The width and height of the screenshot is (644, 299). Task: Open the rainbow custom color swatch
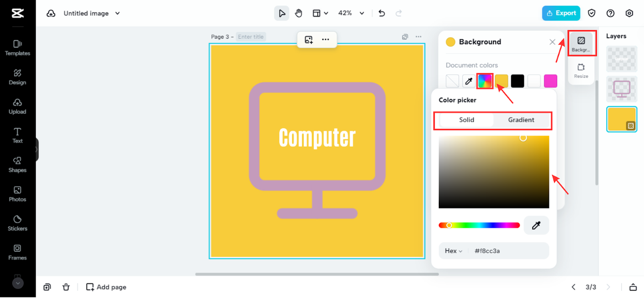(x=485, y=81)
